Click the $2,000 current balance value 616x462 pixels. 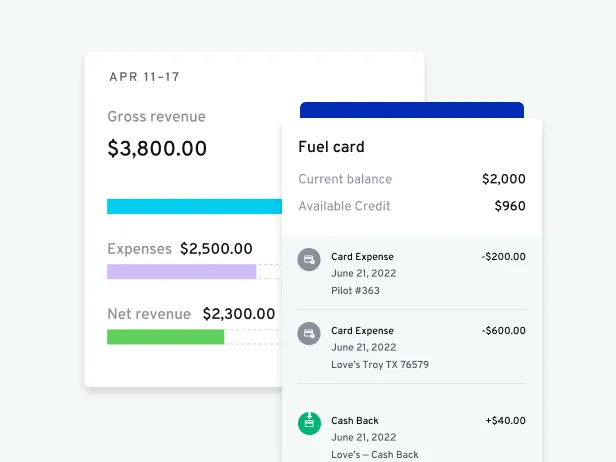pyautogui.click(x=503, y=179)
